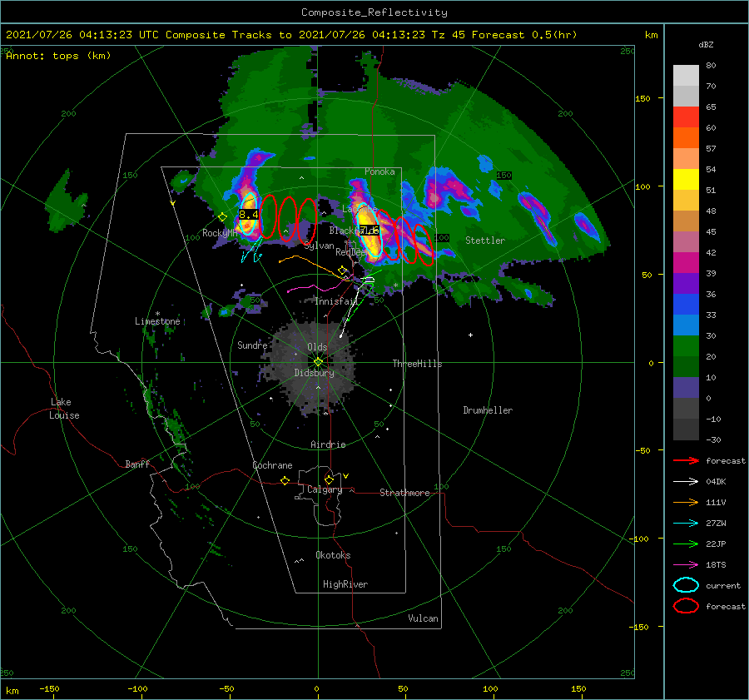The width and height of the screenshot is (749, 700).
Task: Click the red forecast arrow in legend
Action: [x=686, y=460]
